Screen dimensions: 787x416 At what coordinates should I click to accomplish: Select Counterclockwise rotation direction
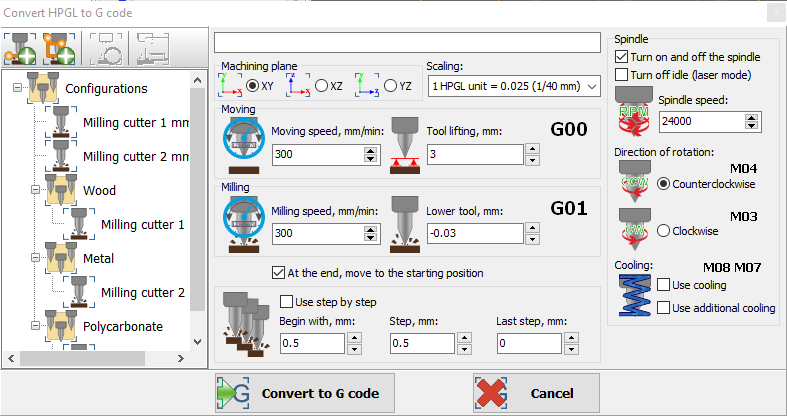[663, 184]
